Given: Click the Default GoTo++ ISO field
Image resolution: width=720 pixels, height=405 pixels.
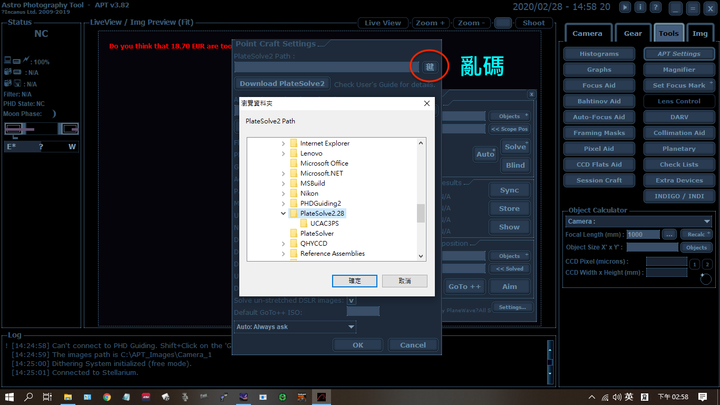Looking at the screenshot, I should click(x=363, y=312).
